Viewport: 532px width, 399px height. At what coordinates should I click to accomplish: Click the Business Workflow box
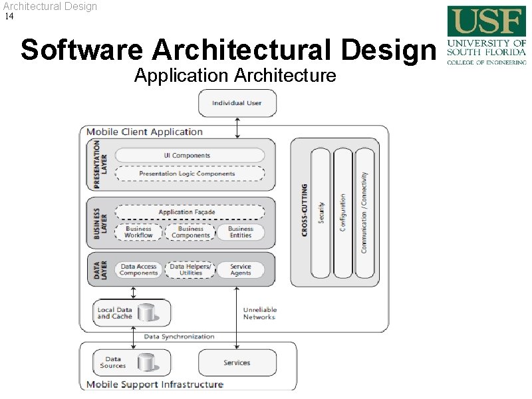(138, 232)
